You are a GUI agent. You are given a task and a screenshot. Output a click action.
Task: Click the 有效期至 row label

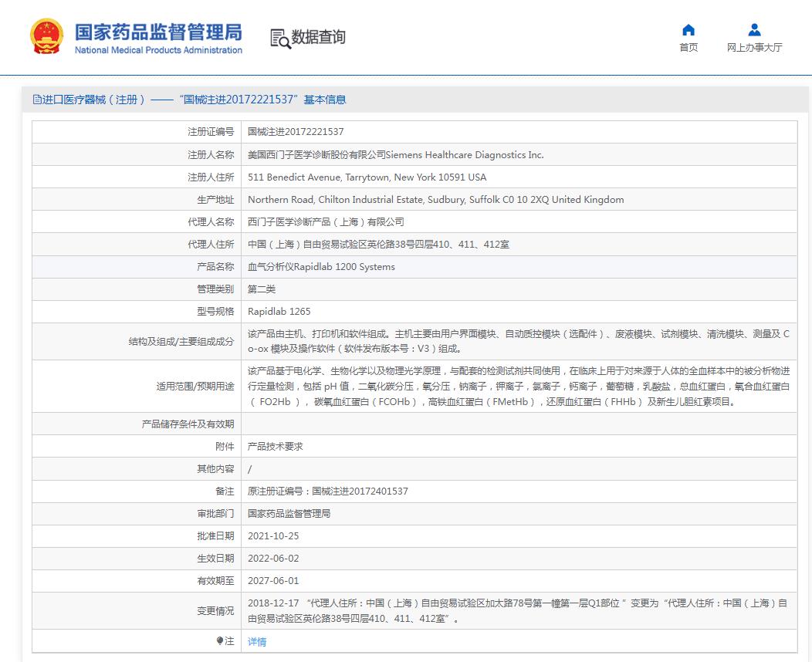[215, 581]
